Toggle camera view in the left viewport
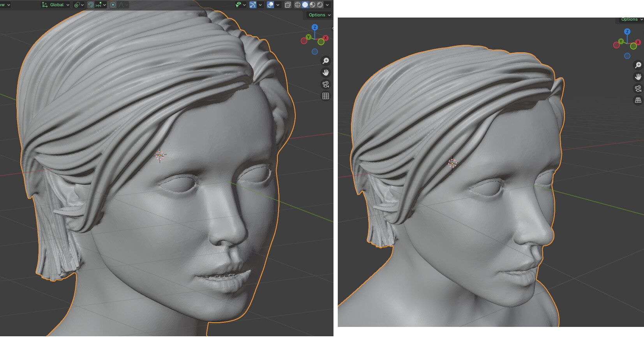The image size is (644, 339). [326, 84]
